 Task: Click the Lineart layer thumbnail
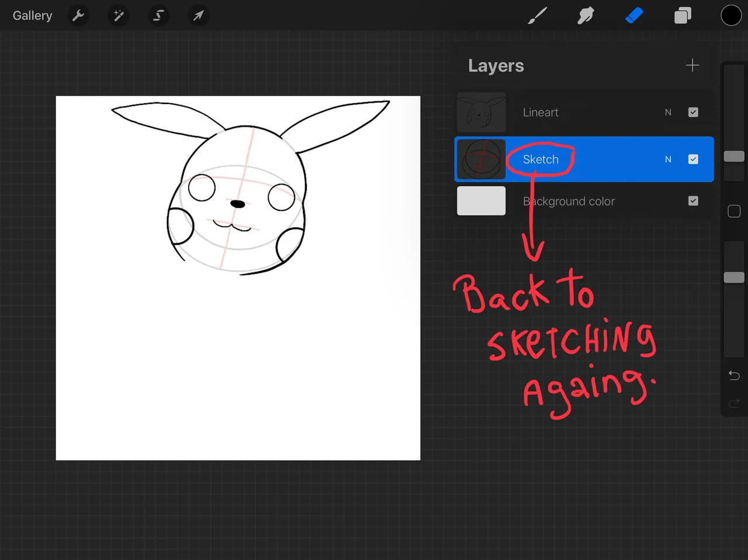click(x=481, y=112)
